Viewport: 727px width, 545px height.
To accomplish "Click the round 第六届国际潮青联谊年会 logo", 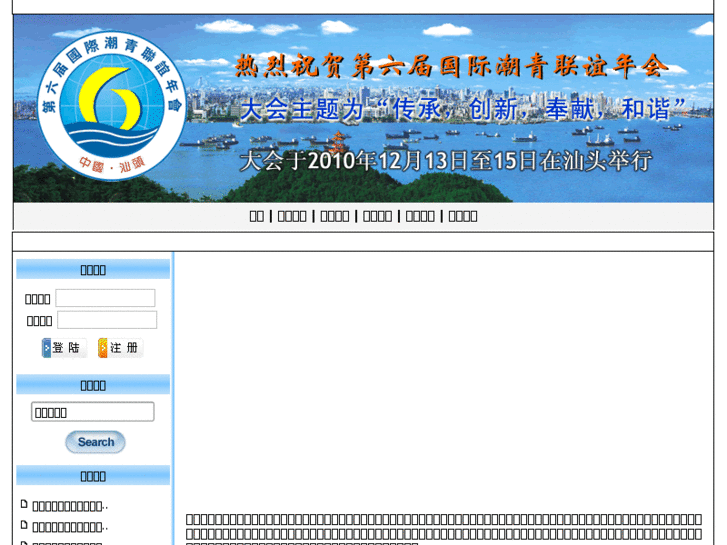I will coord(112,106).
